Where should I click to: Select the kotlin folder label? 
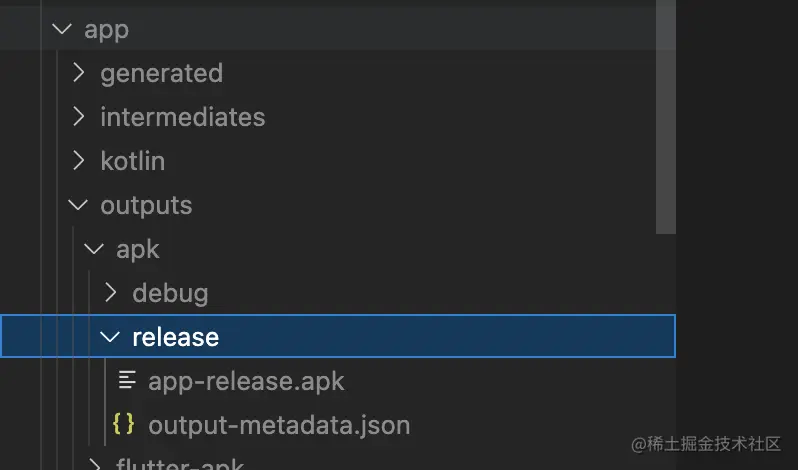click(x=133, y=161)
